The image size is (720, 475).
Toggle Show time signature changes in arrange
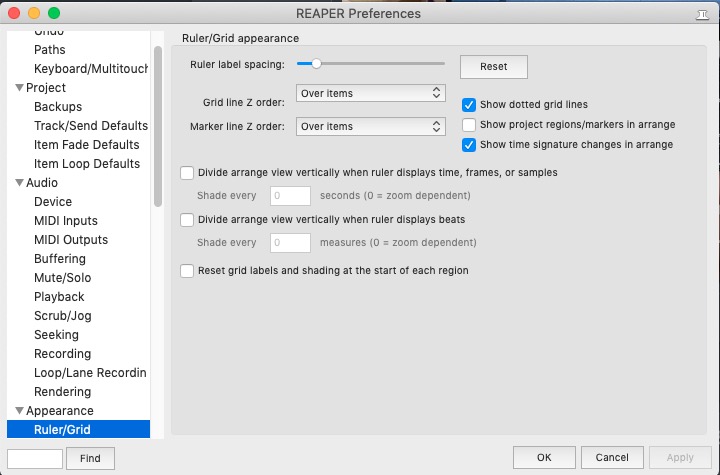(469, 145)
